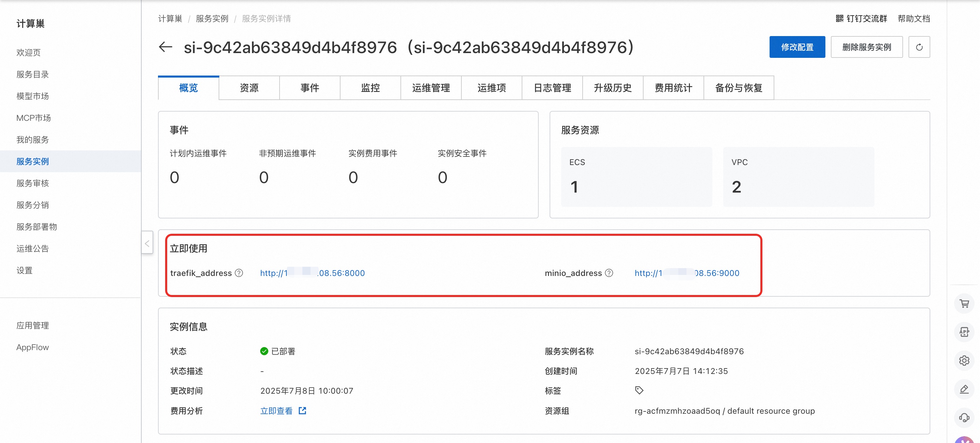Click the 删除服务实例 button
Image resolution: width=980 pixels, height=443 pixels.
click(866, 47)
